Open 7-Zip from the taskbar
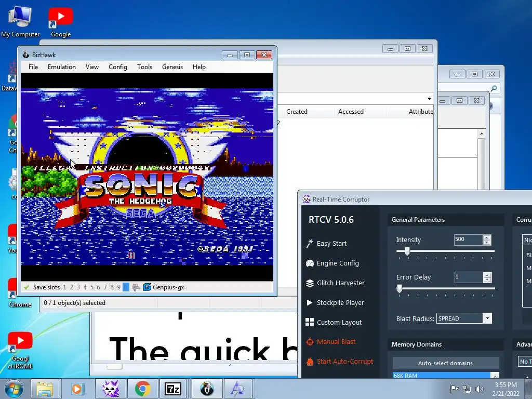532x399 pixels. click(172, 389)
